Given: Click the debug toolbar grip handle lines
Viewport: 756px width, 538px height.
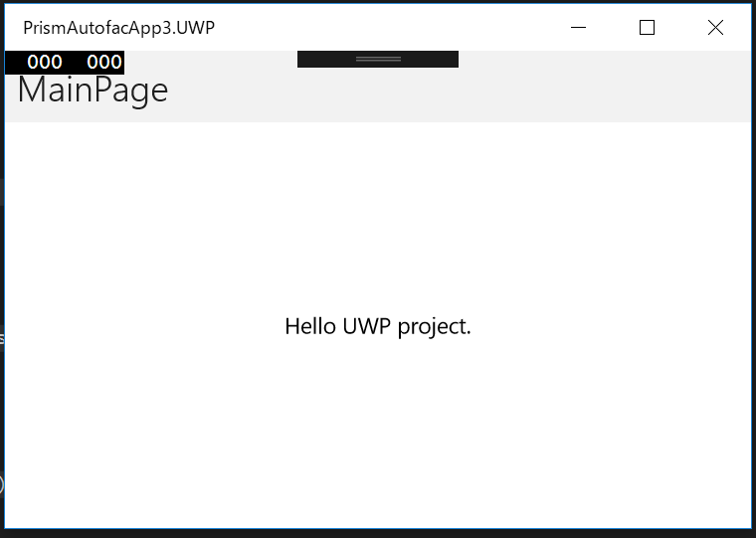Looking at the screenshot, I should click(378, 60).
